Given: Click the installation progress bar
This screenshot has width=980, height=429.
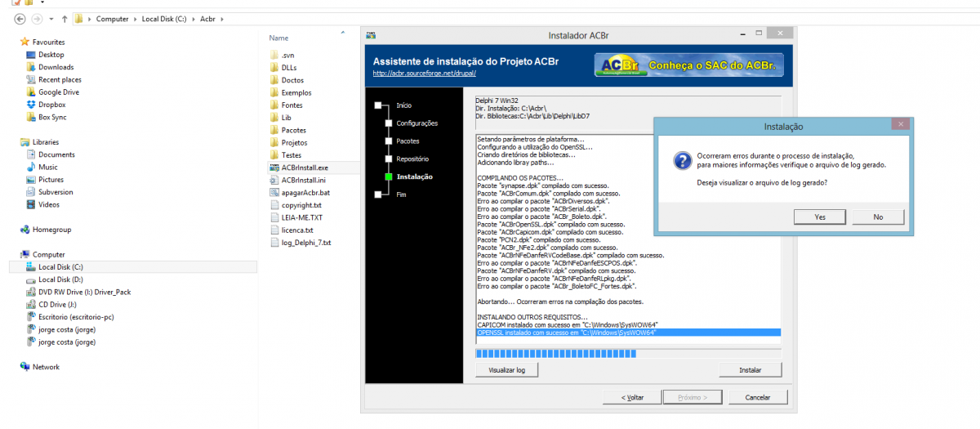Looking at the screenshot, I should (x=628, y=353).
